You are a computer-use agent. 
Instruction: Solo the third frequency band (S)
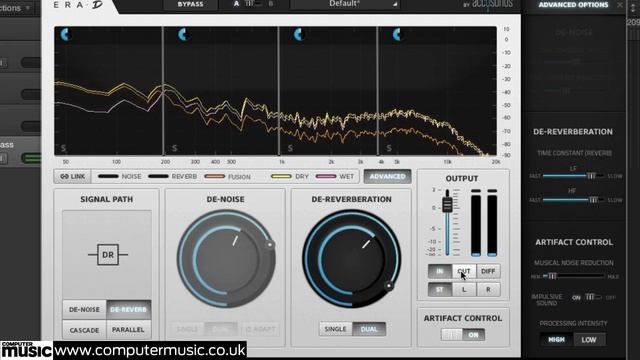click(290, 148)
